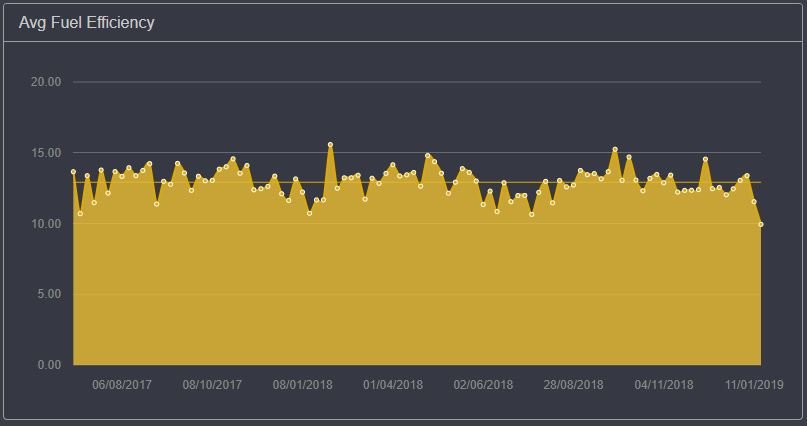Click the 04/11/2018 date label

pos(664,385)
